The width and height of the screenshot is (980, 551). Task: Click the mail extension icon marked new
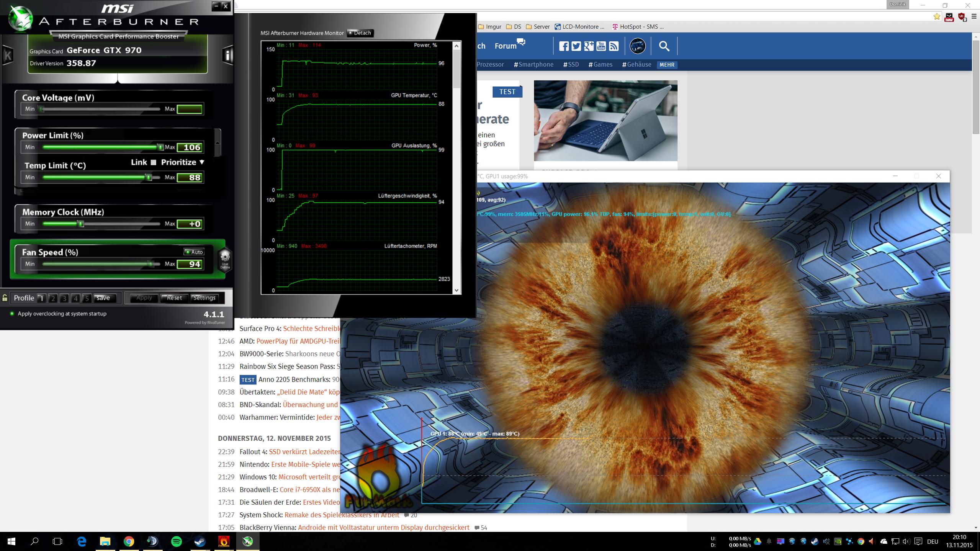(x=949, y=17)
